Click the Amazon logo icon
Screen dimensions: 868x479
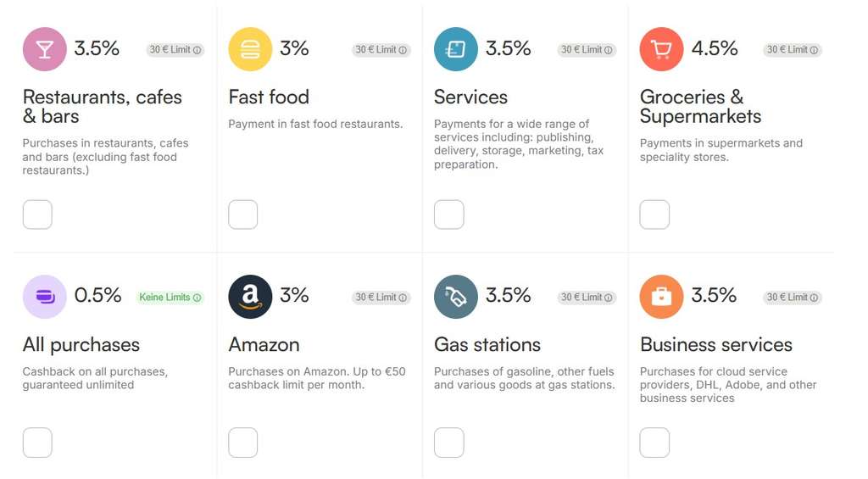pyautogui.click(x=250, y=297)
